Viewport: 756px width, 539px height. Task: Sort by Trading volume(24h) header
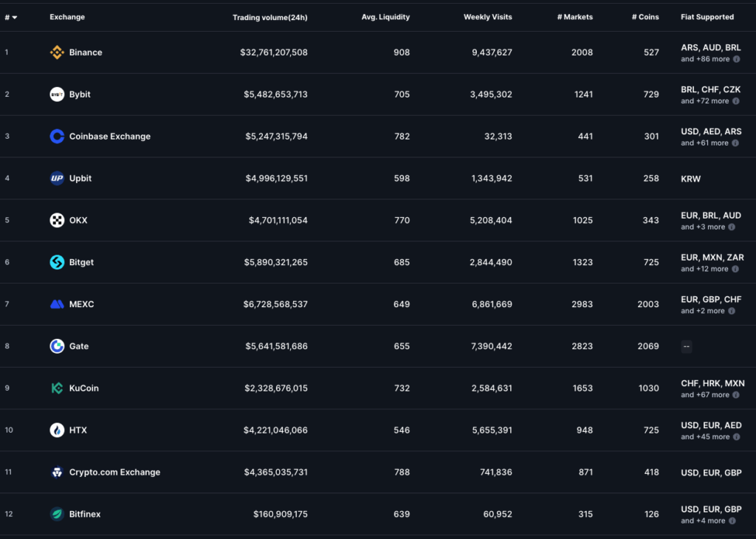pyautogui.click(x=270, y=18)
